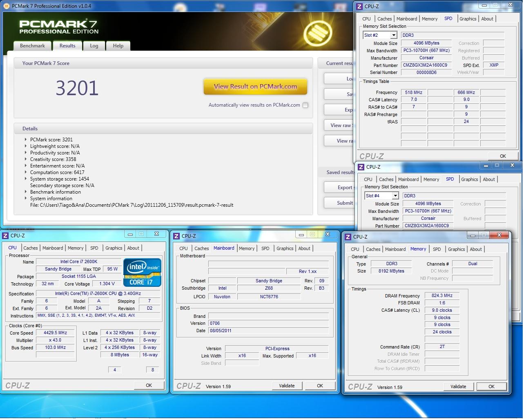Click the Command Rate 2T value
The height and width of the screenshot is (420, 526).
coord(442,347)
